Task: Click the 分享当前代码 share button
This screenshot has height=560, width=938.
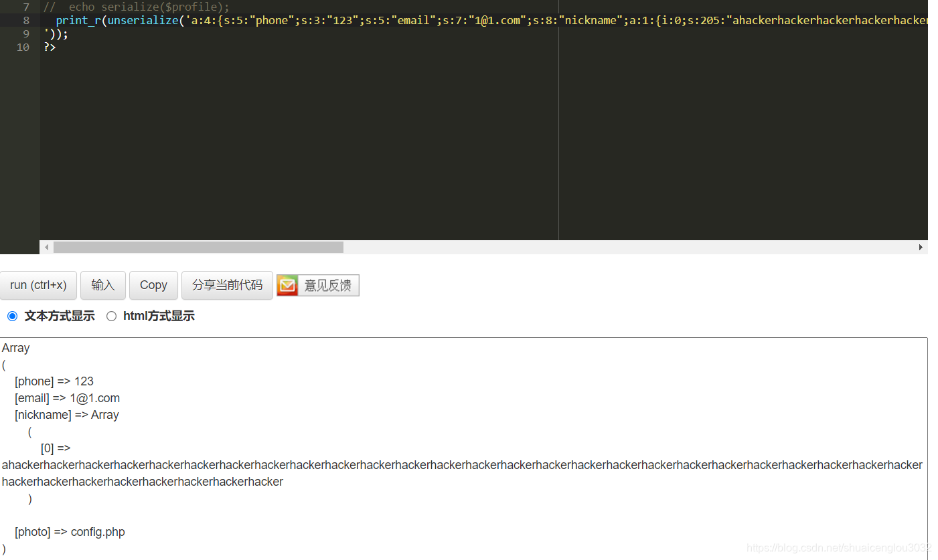Action: click(x=227, y=285)
